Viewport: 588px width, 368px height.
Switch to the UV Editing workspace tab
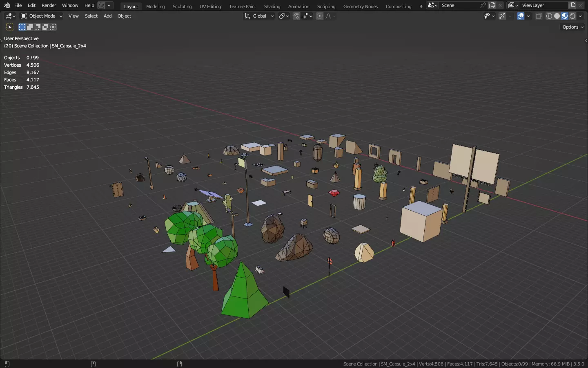click(210, 7)
